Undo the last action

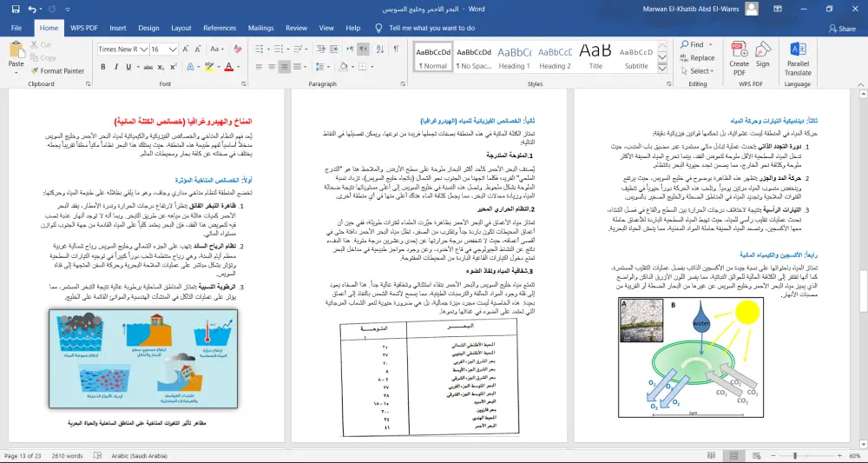32,9
